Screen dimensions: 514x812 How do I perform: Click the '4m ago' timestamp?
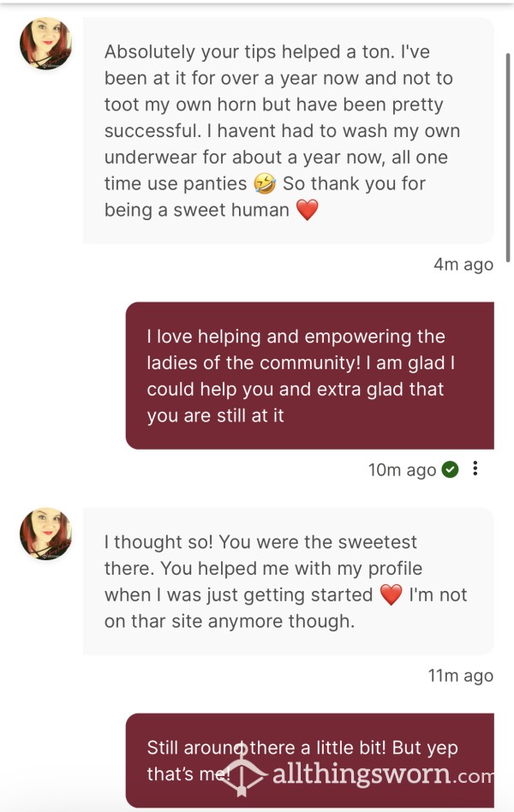(x=463, y=264)
